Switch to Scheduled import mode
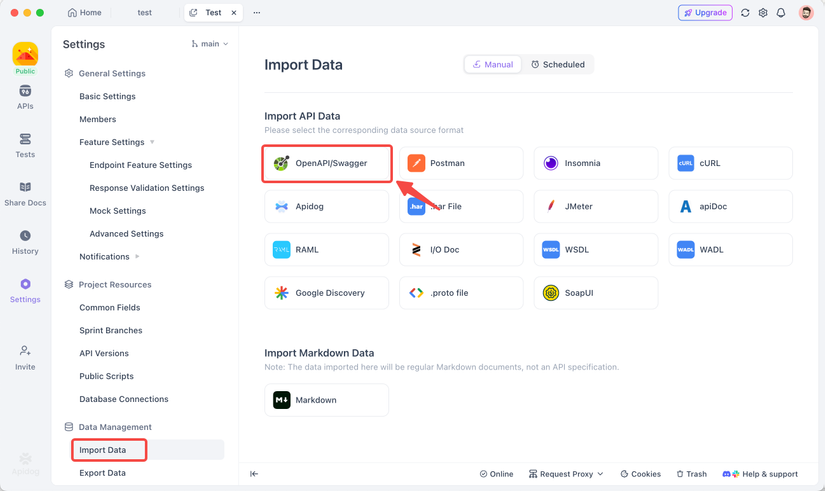This screenshot has height=491, width=825. (558, 64)
